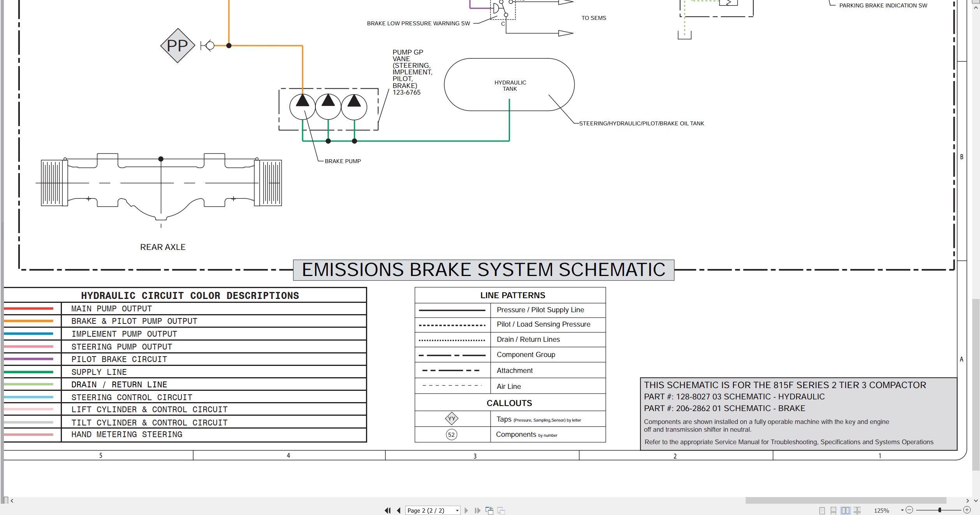Click the 'Drain / Return Lines' text
Viewport: 980px width, 515px height.
(528, 339)
